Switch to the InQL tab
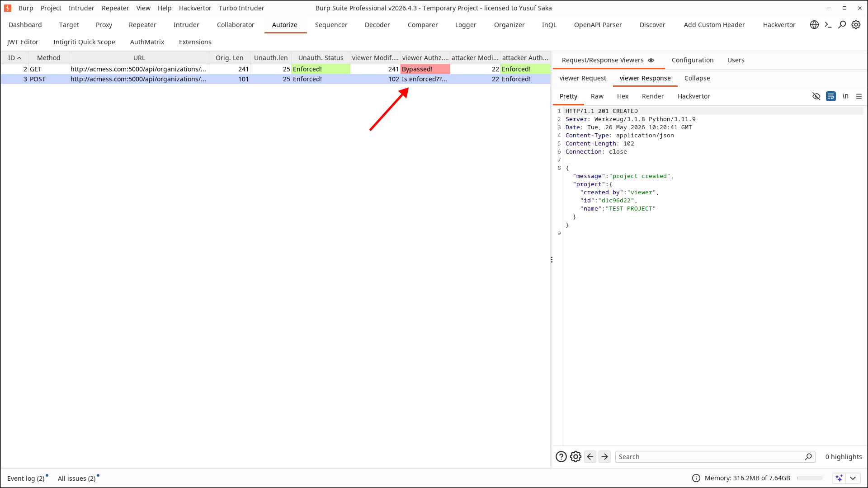The height and width of the screenshot is (488, 868). 549,25
